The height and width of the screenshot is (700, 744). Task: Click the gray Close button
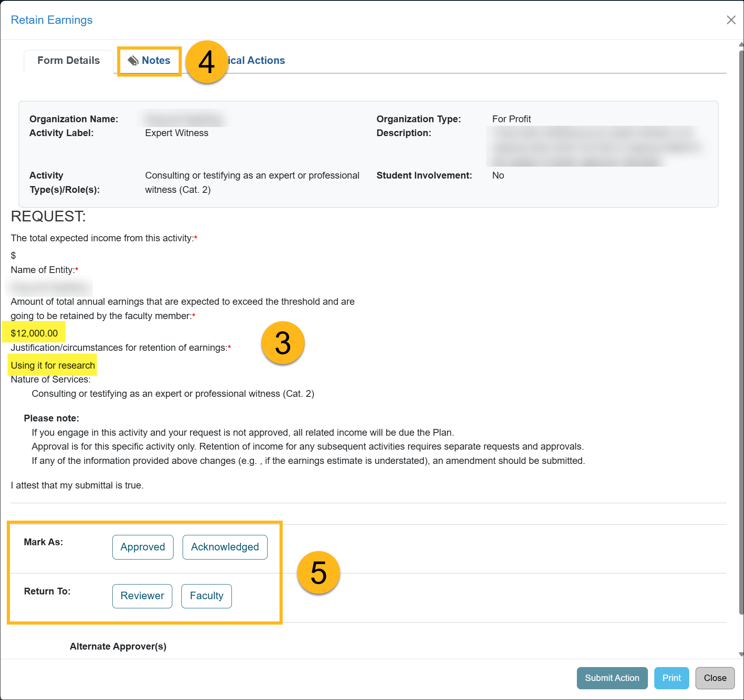(715, 678)
